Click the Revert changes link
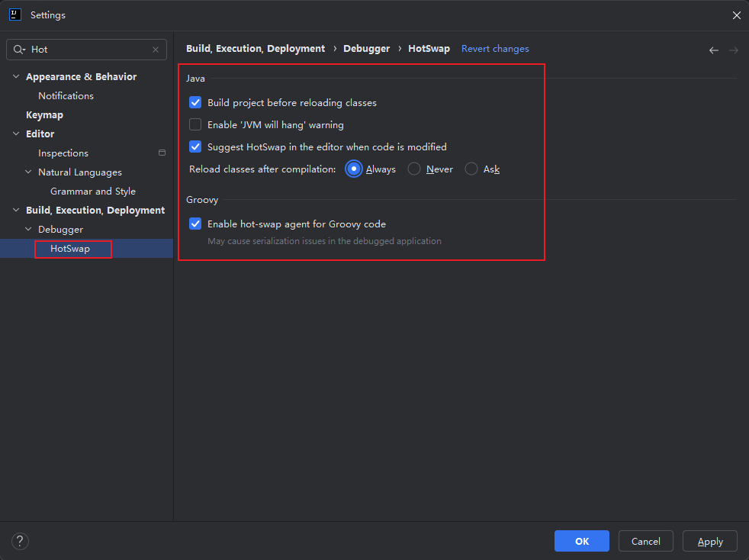Screen dimensions: 749x560 (495, 49)
